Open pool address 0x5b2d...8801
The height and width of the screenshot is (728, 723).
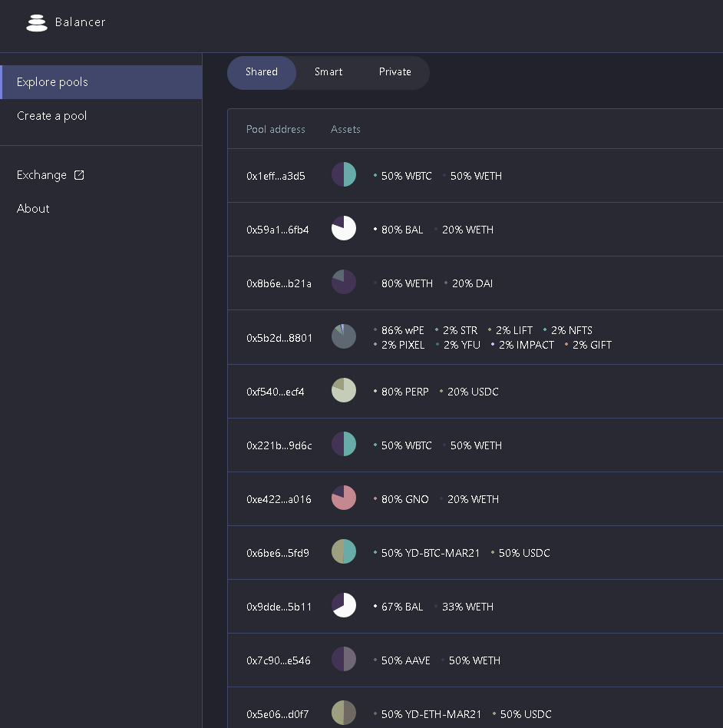click(x=279, y=339)
